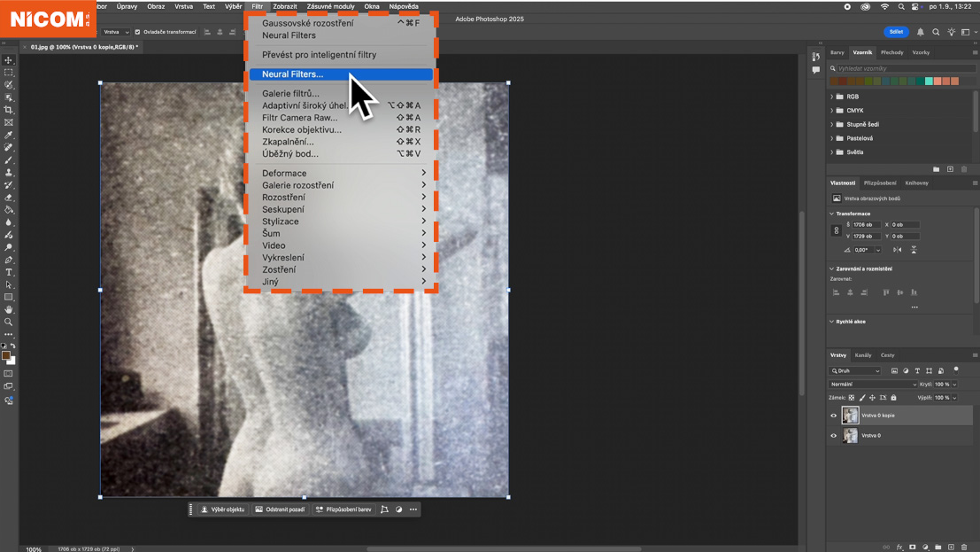This screenshot has width=980, height=552.
Task: Click the Odstranit pozadí button
Action: click(282, 509)
